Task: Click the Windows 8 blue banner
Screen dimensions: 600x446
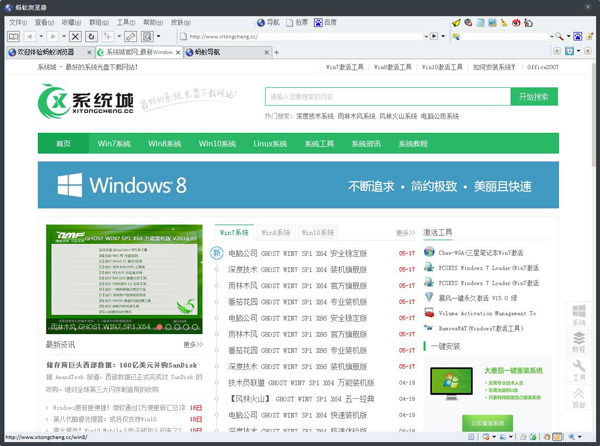Action: pos(298,185)
